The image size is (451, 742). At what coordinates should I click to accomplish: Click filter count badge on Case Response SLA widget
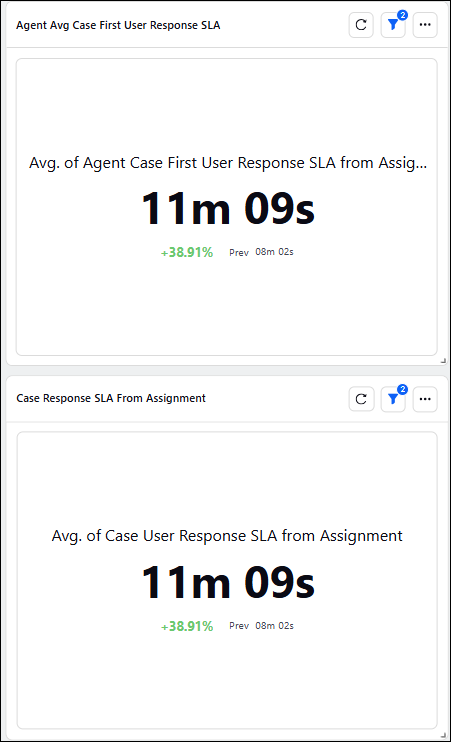(402, 389)
